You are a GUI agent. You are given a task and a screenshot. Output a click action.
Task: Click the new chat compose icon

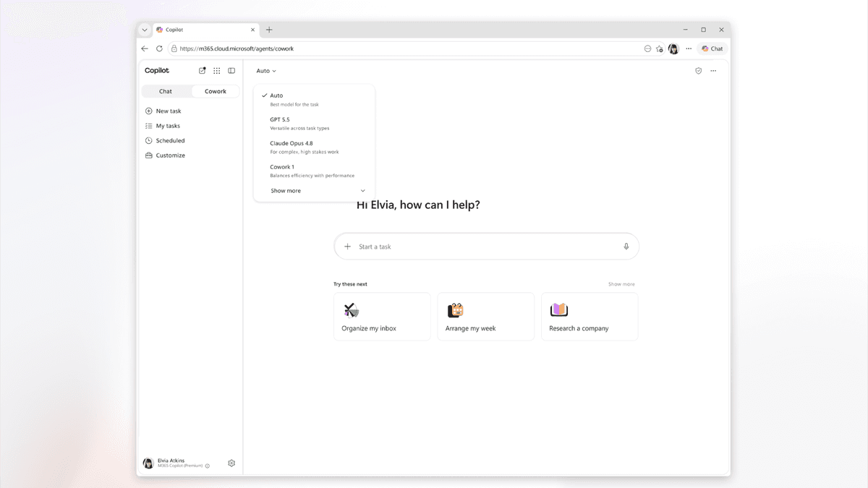[203, 71]
